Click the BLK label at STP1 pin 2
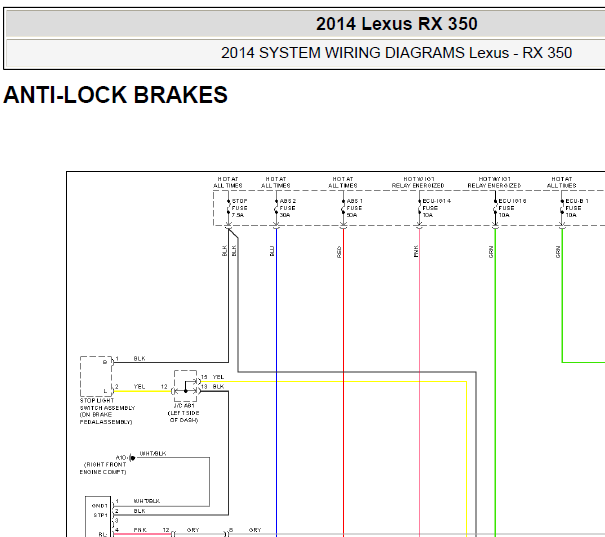Screen dimensions: 605x537 (x=139, y=511)
